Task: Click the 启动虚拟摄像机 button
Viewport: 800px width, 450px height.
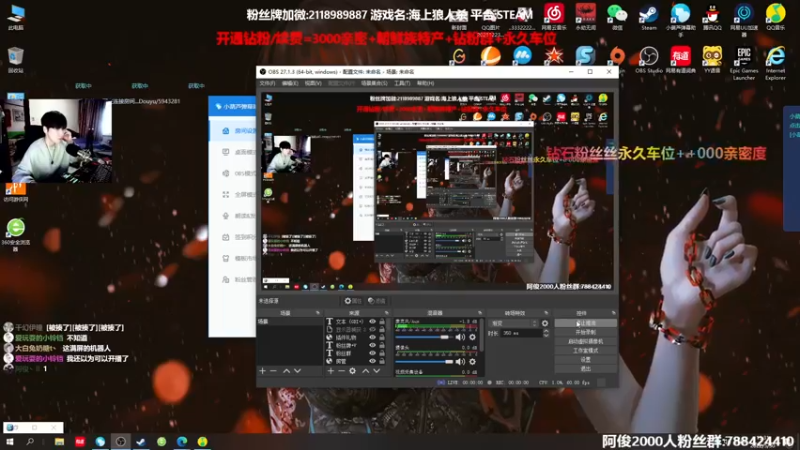Action: (585, 341)
